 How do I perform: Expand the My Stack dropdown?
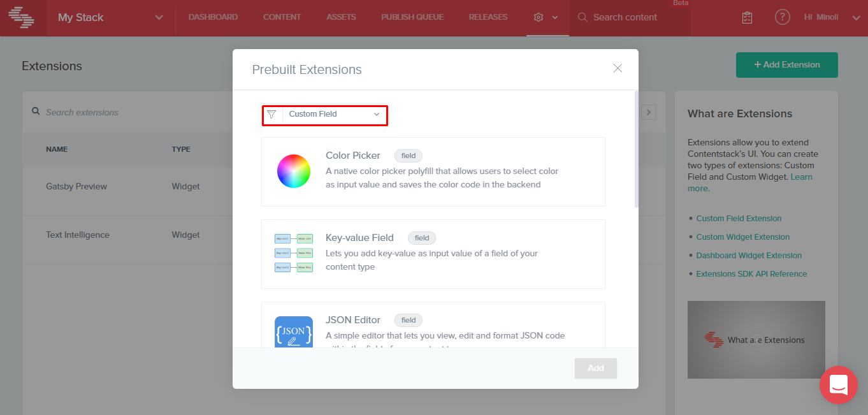(x=159, y=18)
